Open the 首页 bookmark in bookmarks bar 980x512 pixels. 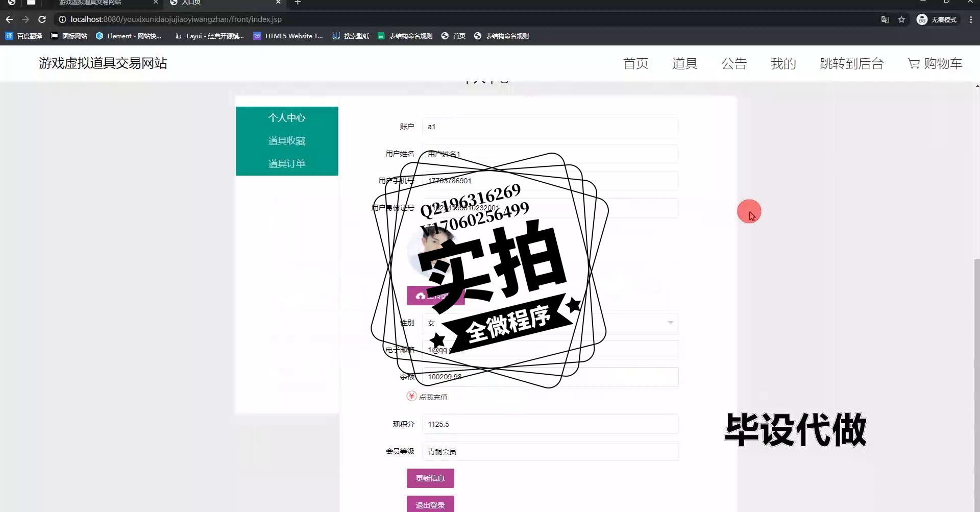click(x=453, y=36)
